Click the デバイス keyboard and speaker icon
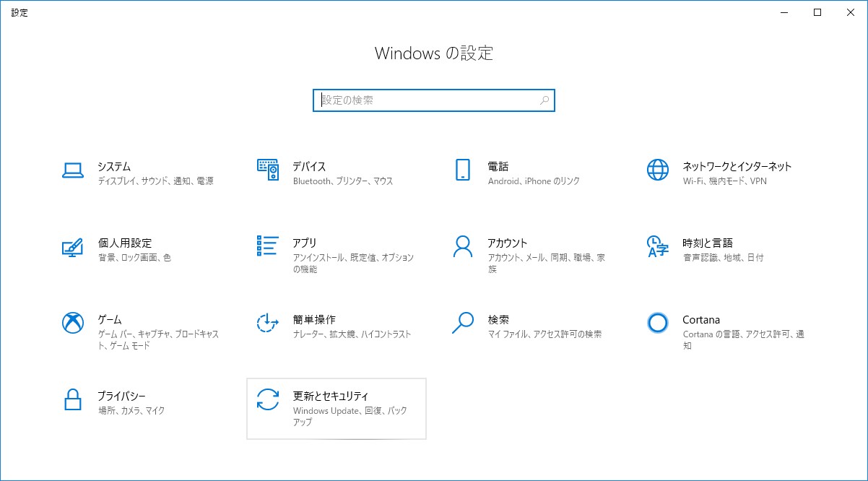 pyautogui.click(x=268, y=170)
